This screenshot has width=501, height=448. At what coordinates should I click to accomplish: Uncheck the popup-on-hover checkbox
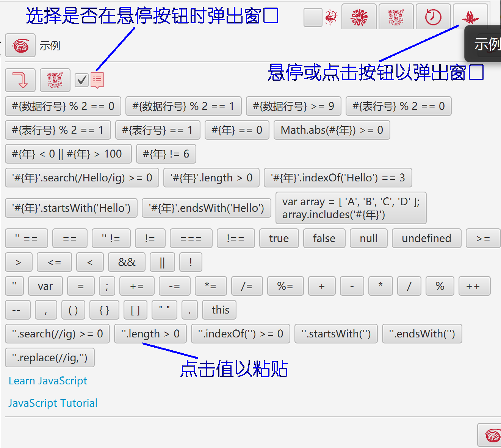click(x=81, y=80)
